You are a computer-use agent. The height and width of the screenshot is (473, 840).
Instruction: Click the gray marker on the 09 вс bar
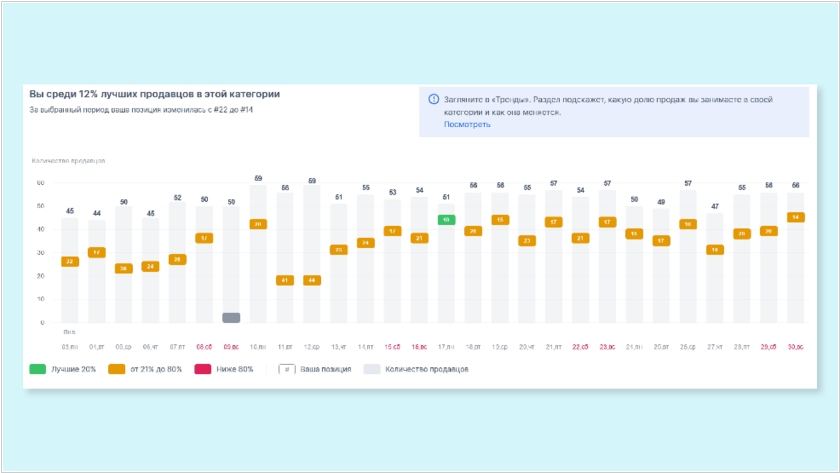pos(231,318)
